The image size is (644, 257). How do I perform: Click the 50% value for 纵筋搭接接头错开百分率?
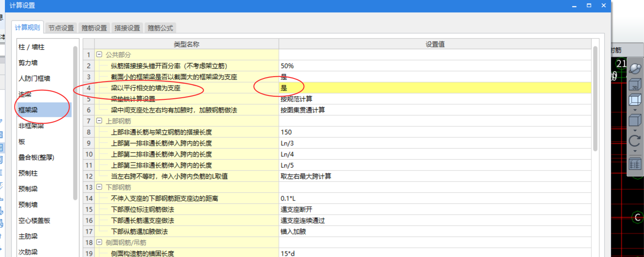click(287, 66)
